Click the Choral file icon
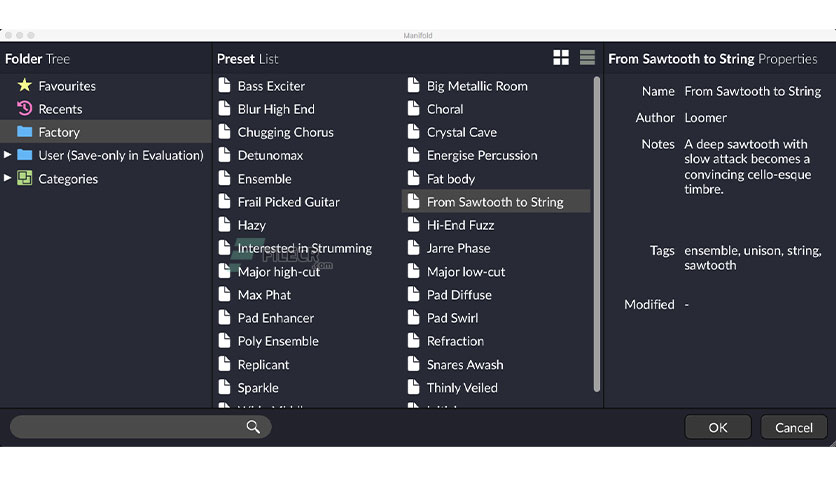Image resolution: width=836 pixels, height=484 pixels. (414, 109)
